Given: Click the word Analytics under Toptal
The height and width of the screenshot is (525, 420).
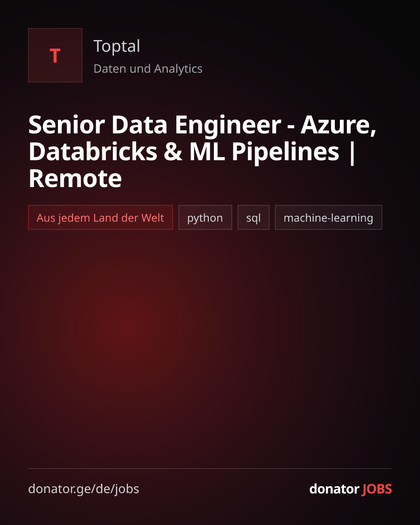Looking at the screenshot, I should 178,69.
